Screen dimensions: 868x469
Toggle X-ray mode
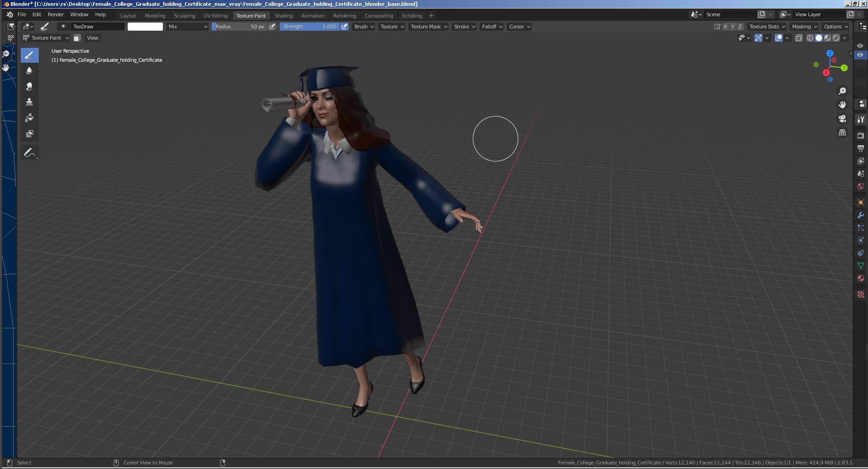[x=799, y=38]
